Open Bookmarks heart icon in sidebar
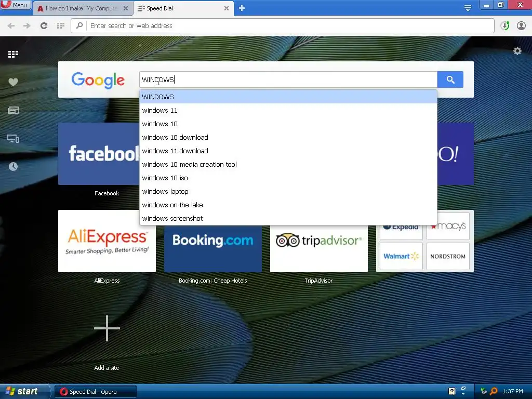Screen dimensions: 532x399 13,82
